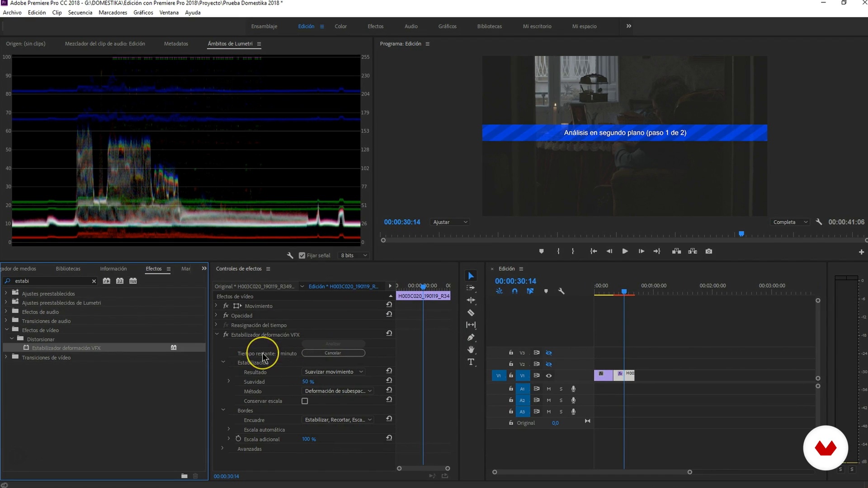This screenshot has width=868, height=488.
Task: Click the Extract button
Action: [692, 251]
